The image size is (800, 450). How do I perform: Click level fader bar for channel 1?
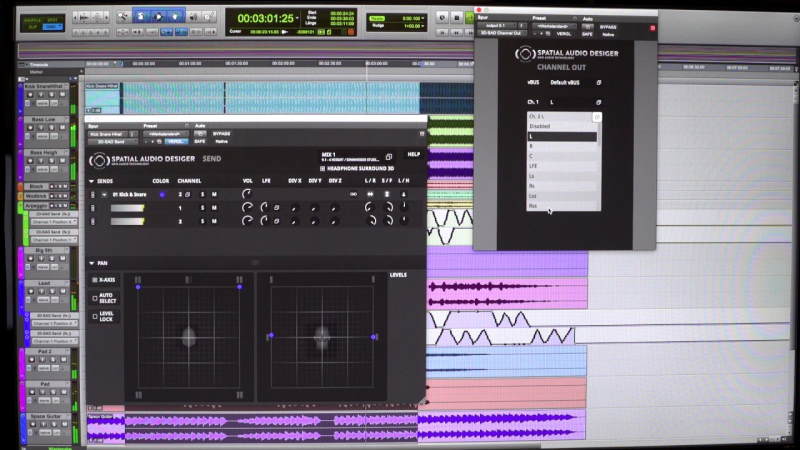[128, 208]
